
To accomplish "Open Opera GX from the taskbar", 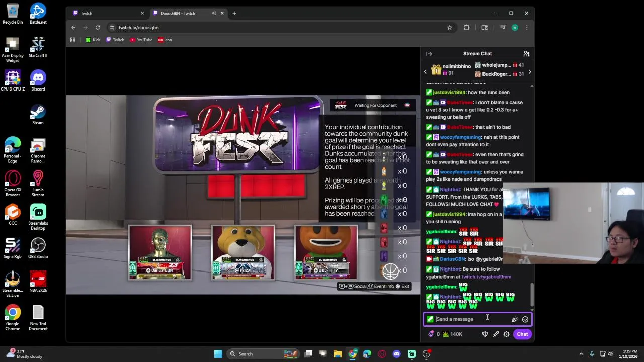I will pyautogui.click(x=382, y=354).
